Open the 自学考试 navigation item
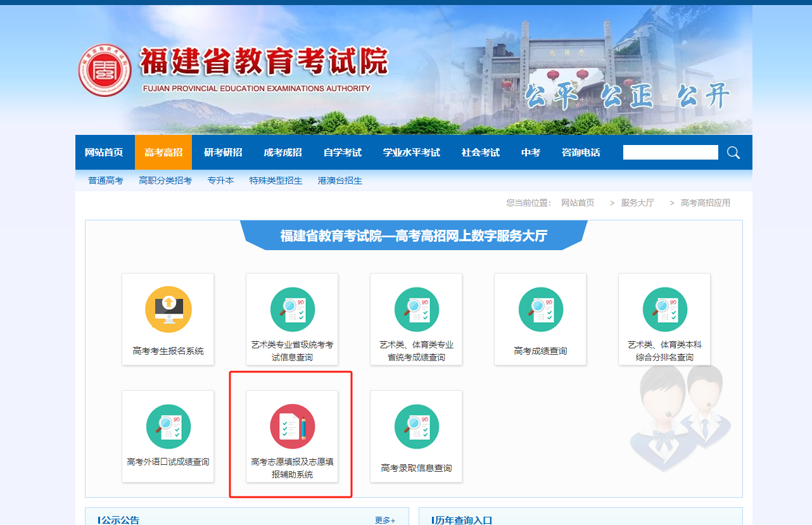This screenshot has width=812, height=525. [342, 153]
